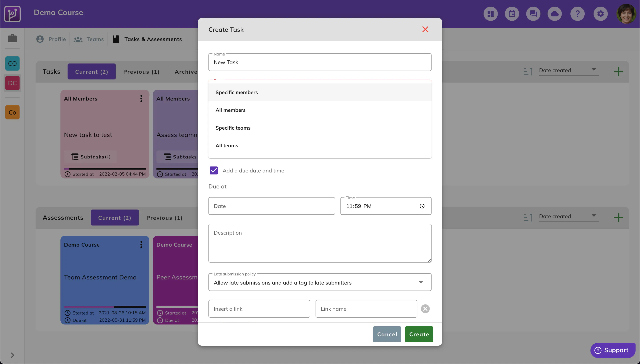Open the dashboard grid icon in header
This screenshot has width=640, height=364.
490,14
